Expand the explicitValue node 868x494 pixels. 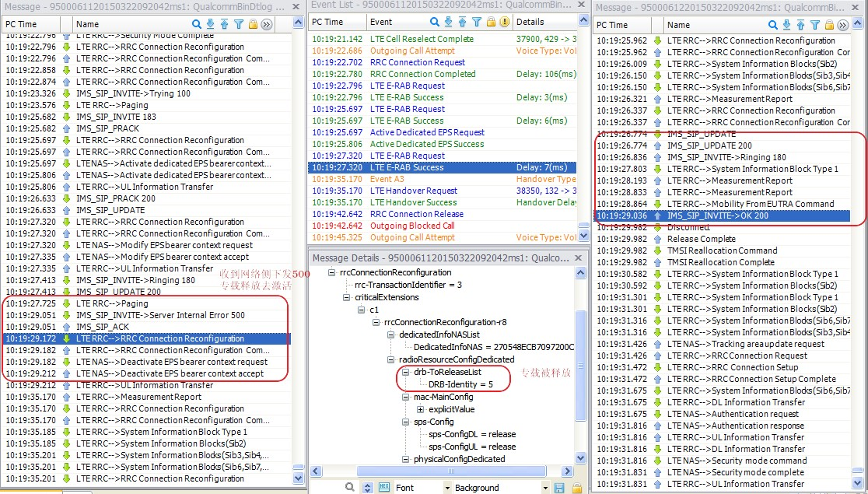click(x=421, y=409)
